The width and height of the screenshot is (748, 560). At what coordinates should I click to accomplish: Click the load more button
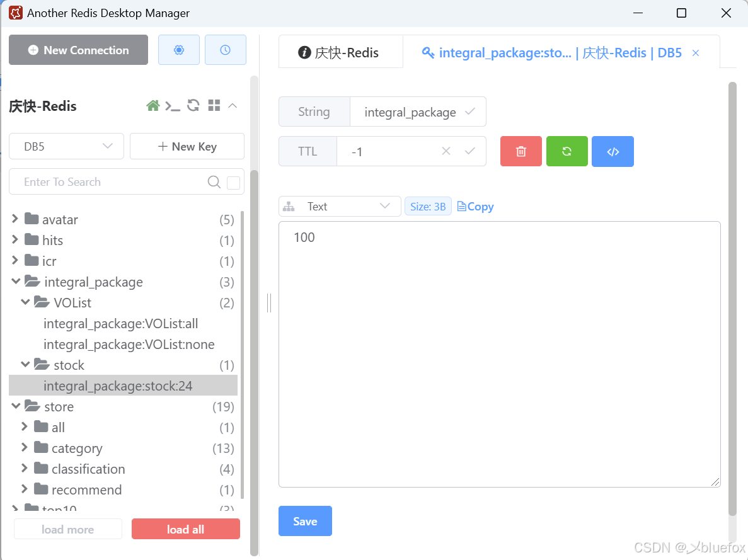(67, 529)
